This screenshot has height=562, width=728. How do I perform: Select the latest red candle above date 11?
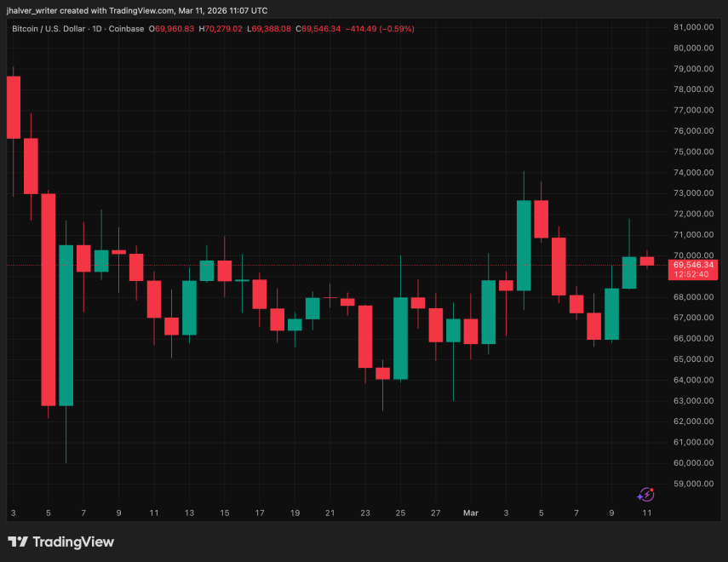(647, 261)
